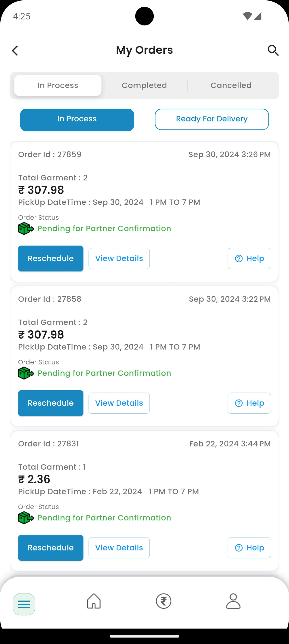View Details of order 27859
Image resolution: width=289 pixels, height=644 pixels.
coord(119,258)
